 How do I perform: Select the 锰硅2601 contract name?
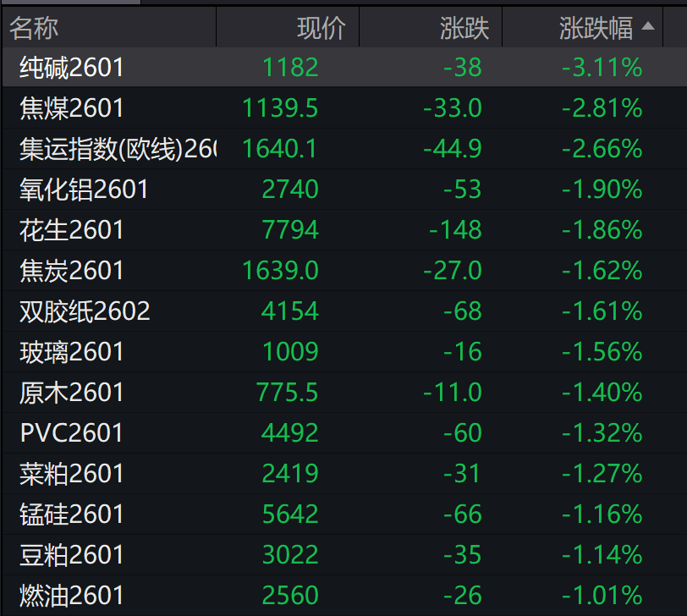[x=72, y=514]
